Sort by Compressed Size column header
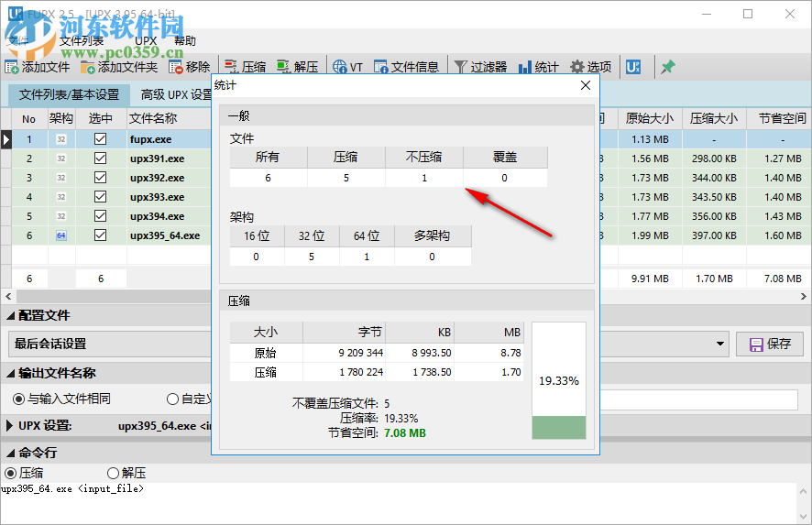This screenshot has height=525, width=812. pos(714,118)
